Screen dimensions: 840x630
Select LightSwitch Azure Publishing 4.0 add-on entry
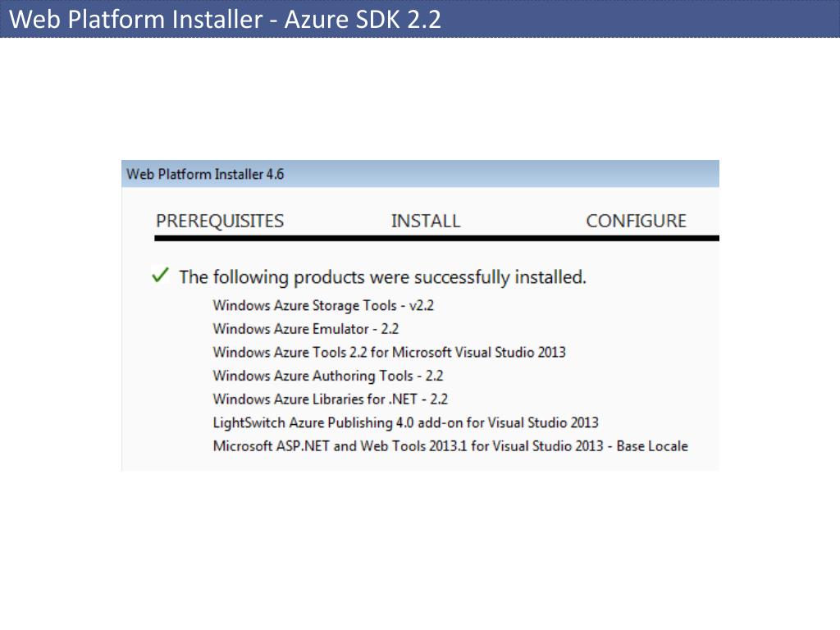405,422
